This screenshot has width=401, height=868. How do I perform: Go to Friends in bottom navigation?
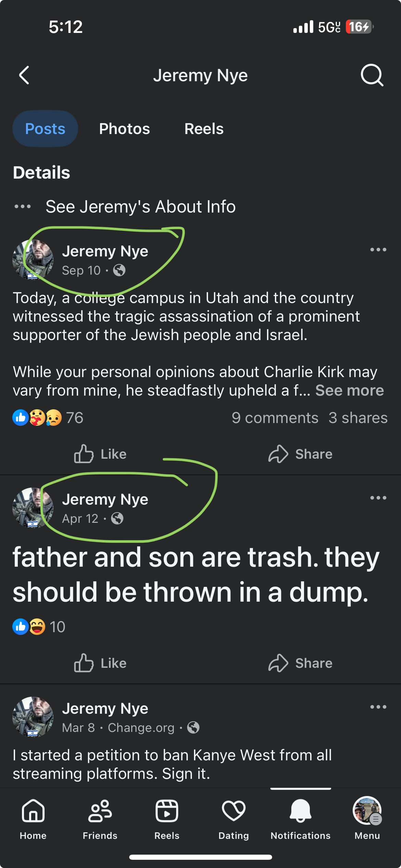click(100, 818)
